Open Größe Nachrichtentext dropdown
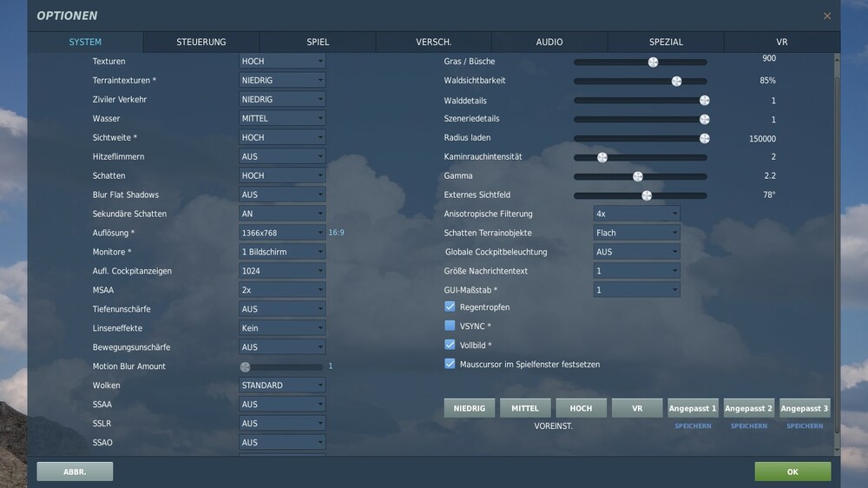The width and height of the screenshot is (868, 488). point(636,271)
